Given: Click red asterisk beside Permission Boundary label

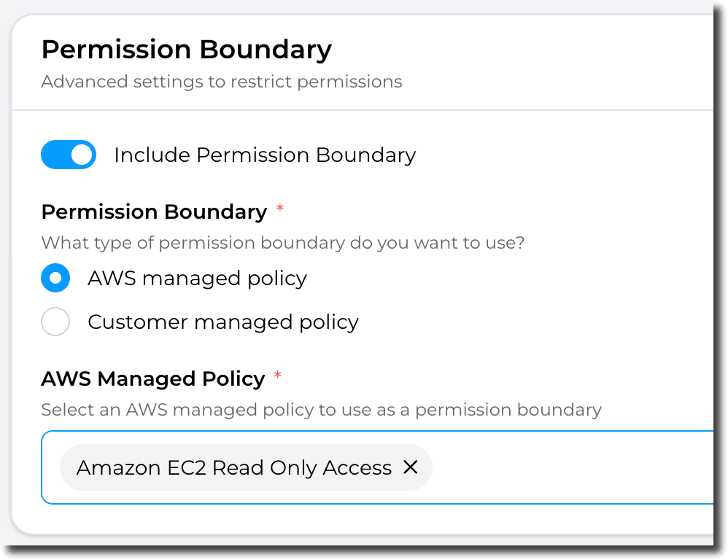Looking at the screenshot, I should 280,210.
